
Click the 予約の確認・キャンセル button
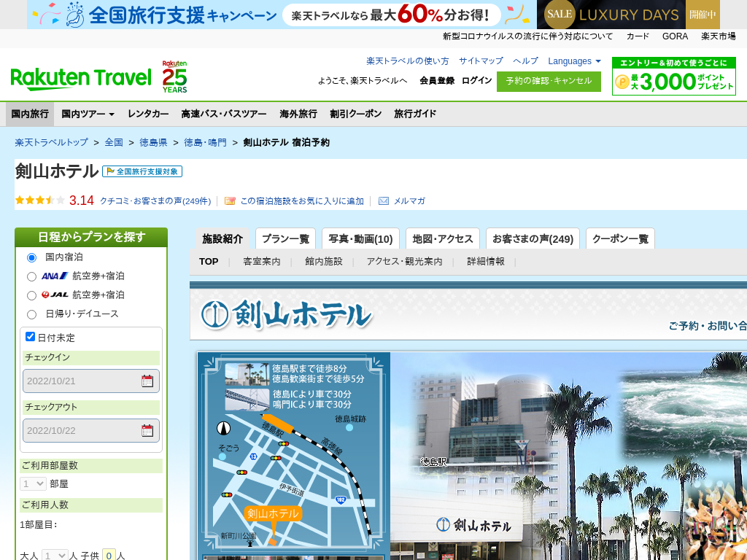pos(549,82)
